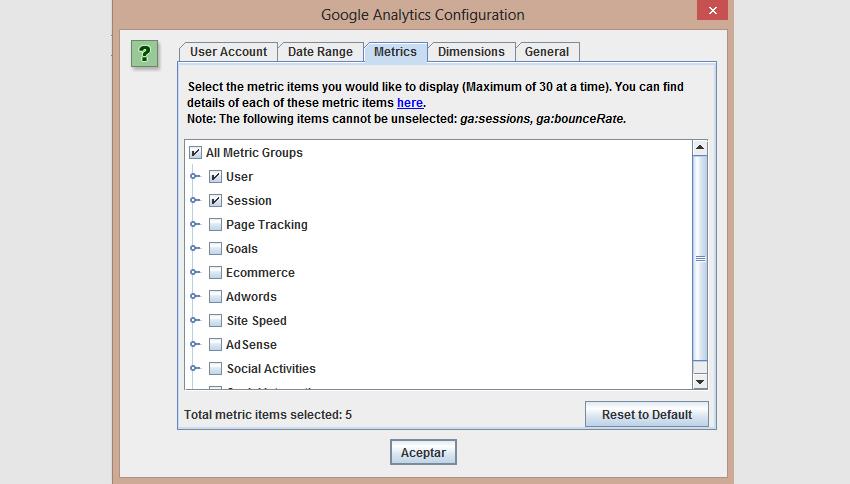Follow the 'here' metric details link

410,102
